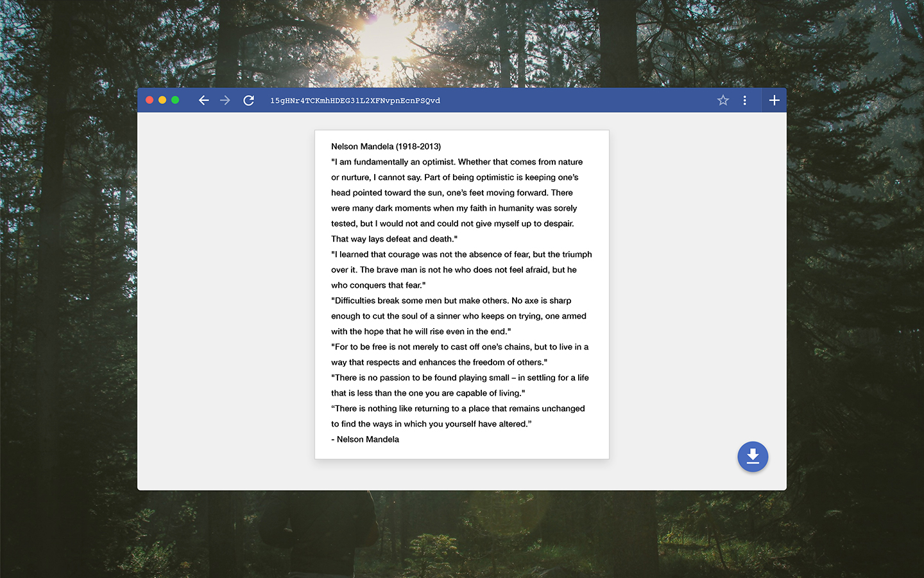The image size is (924, 578).
Task: Go back with the left arrow
Action: click(203, 100)
